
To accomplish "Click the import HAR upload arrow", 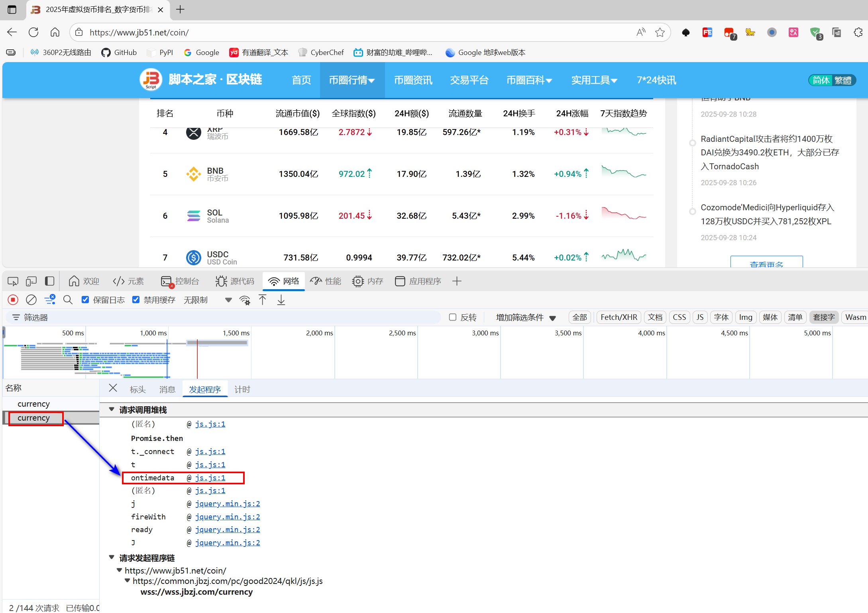I will click(x=263, y=300).
